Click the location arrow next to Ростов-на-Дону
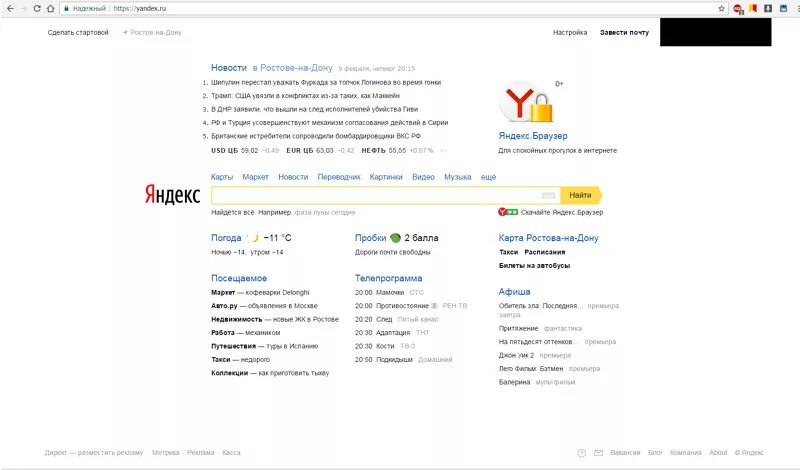The width and height of the screenshot is (800, 470). (x=125, y=33)
